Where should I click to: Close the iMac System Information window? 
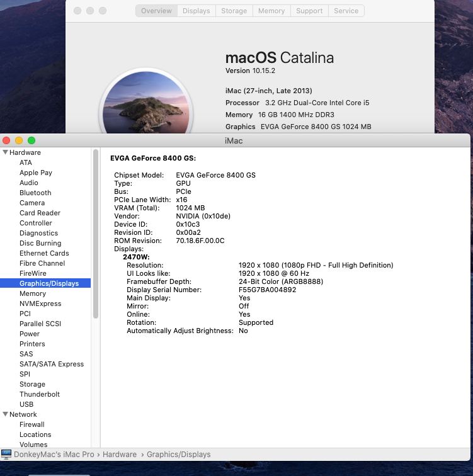[x=6, y=140]
